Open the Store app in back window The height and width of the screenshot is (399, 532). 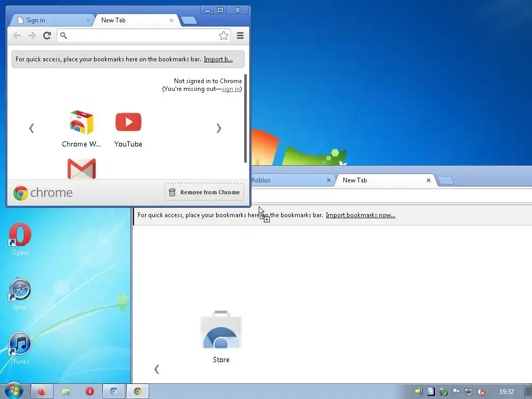pyautogui.click(x=221, y=337)
